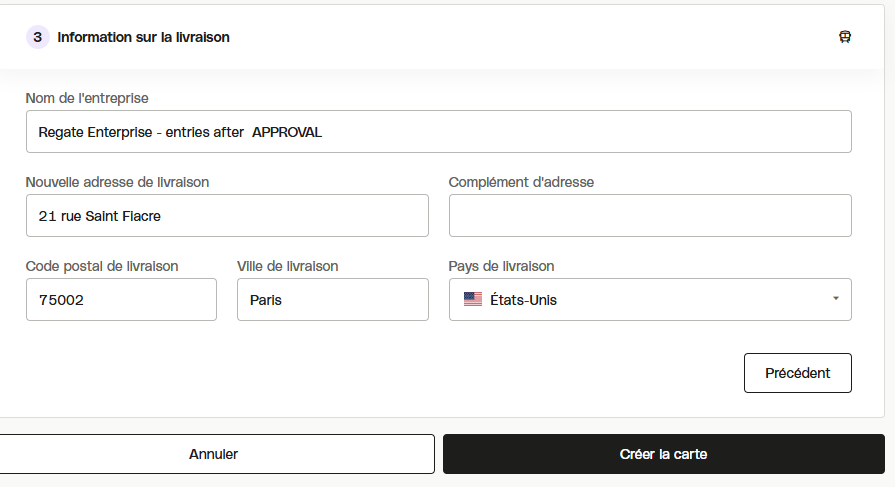
Task: Click the United States flag icon
Action: [473, 299]
